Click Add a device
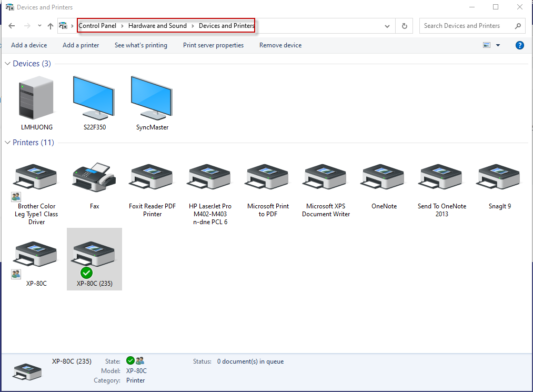Viewport: 533px width, 392px height. [29, 45]
